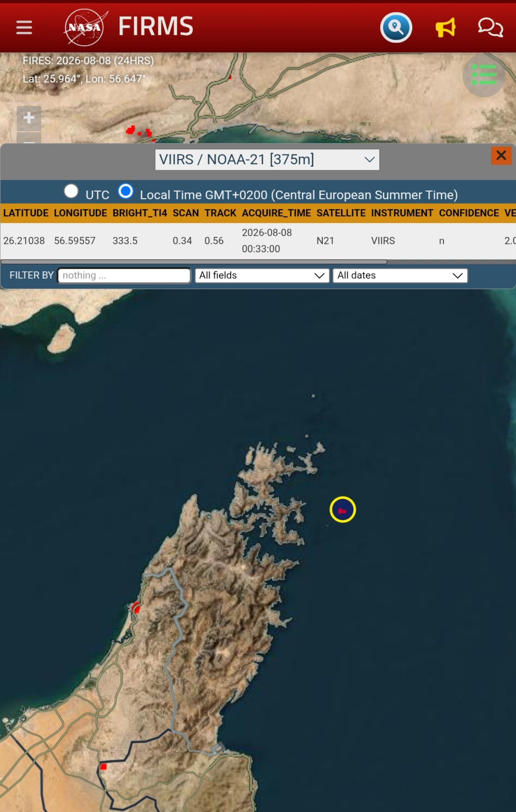Click the satellite value N21

(x=325, y=241)
